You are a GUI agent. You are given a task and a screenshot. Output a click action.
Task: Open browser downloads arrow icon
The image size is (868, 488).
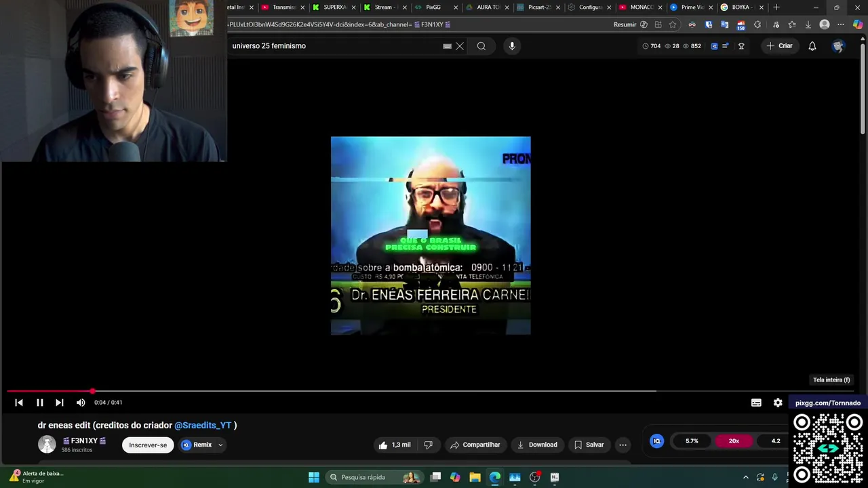tap(808, 24)
